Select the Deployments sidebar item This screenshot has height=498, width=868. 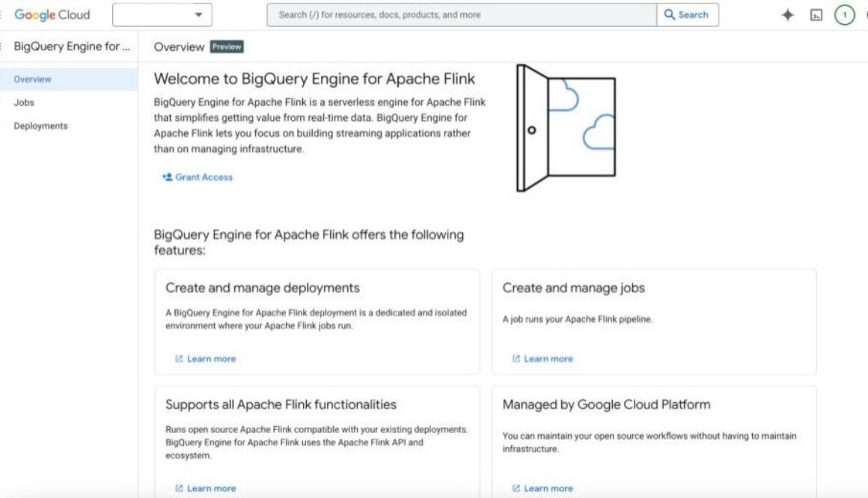tap(41, 126)
